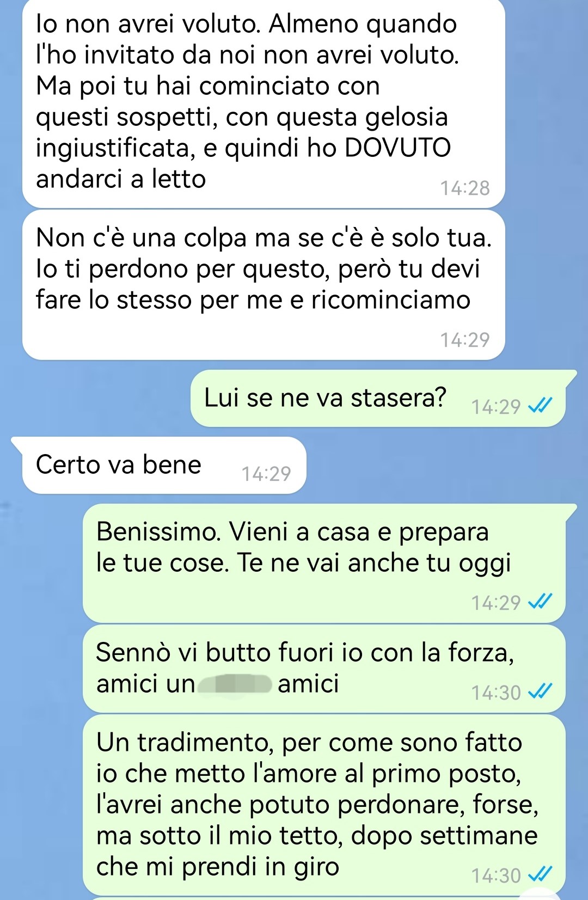The image size is (588, 900).
Task: Tap checkmarks on 'Un tradimento' message
Action: pyautogui.click(x=541, y=874)
